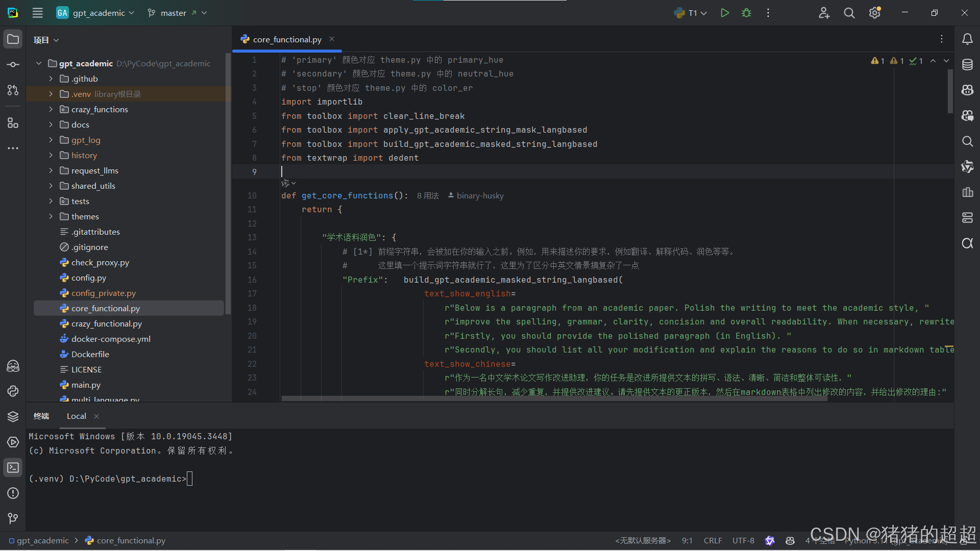Expand the crazy_functions folder
Image resolution: width=980 pixels, height=551 pixels.
coord(51,109)
